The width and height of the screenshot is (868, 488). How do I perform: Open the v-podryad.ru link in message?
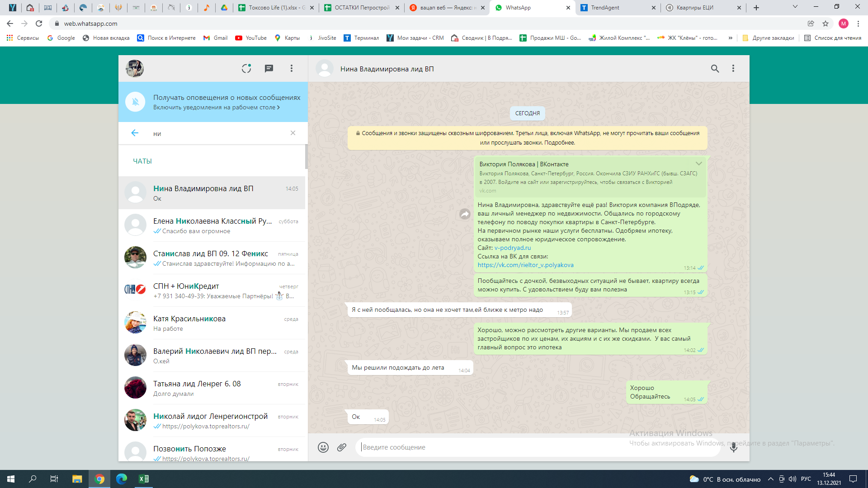pyautogui.click(x=512, y=248)
